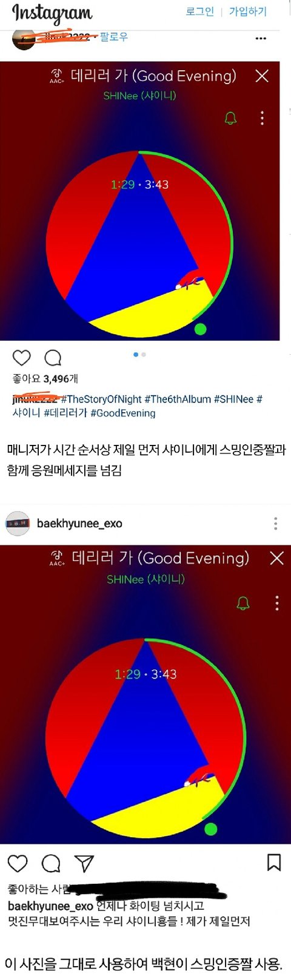Bookmark baekhyunee_exo's post
This screenshot has width=291, height=980.
[x=274, y=862]
